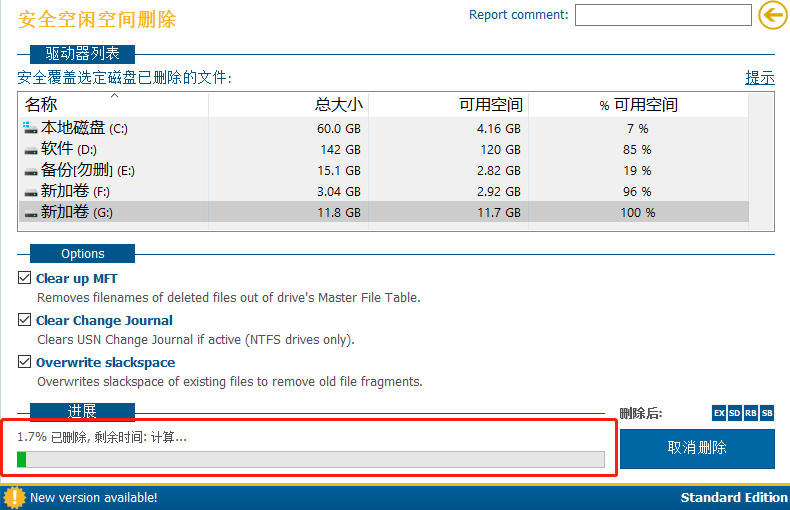Click the drive icon for 本地磁盘 (C:)

pyautogui.click(x=30, y=128)
